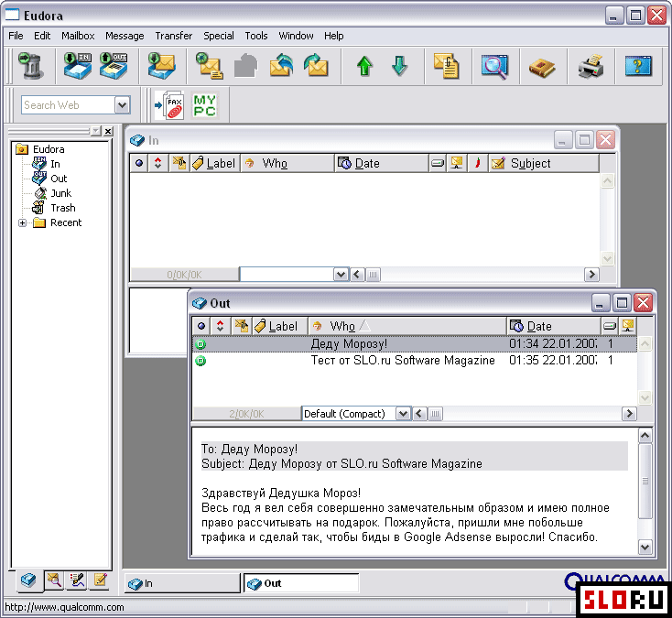The image size is (672, 618).
Task: Open the Tools menu
Action: click(256, 36)
